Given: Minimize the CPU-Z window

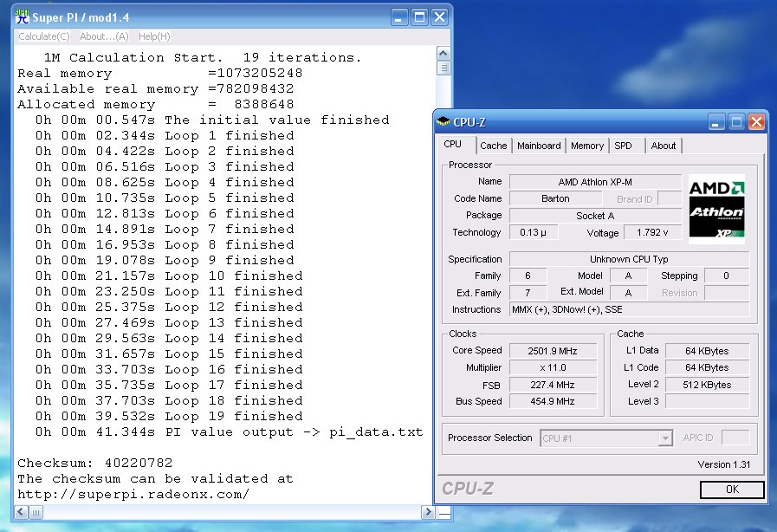Looking at the screenshot, I should tap(715, 122).
